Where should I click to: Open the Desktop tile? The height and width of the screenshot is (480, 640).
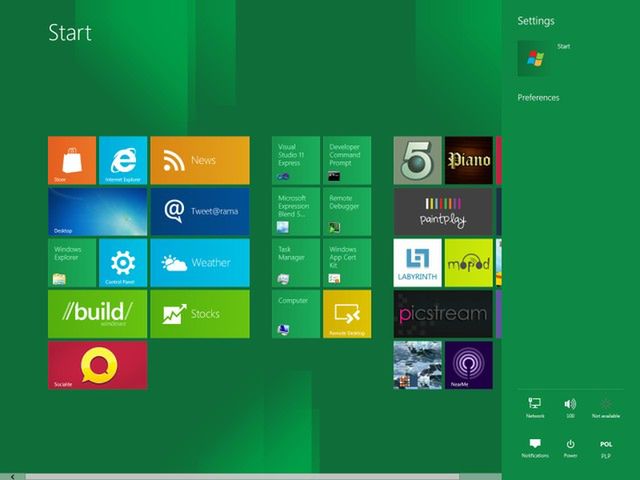pyautogui.click(x=98, y=211)
